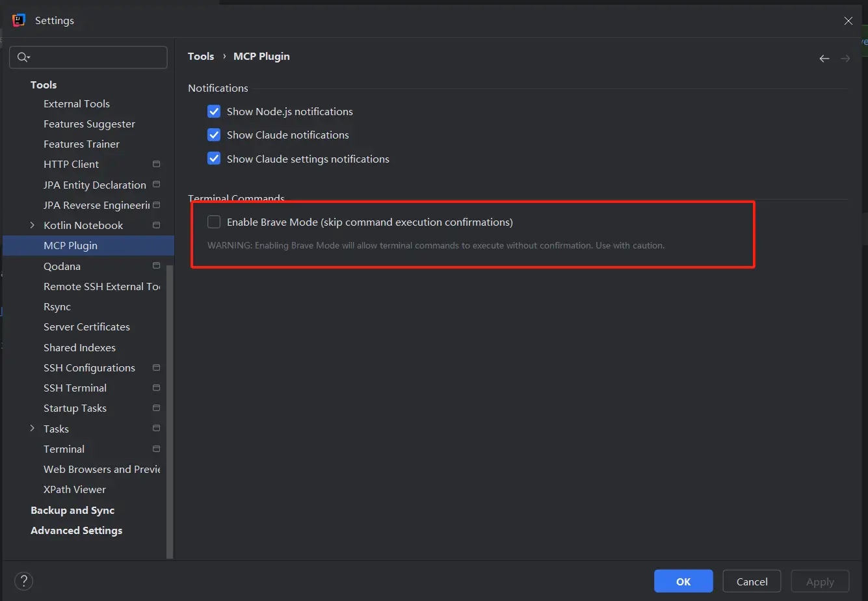Open XPath Viewer settings
Screen dimensions: 868x601
tap(74, 489)
